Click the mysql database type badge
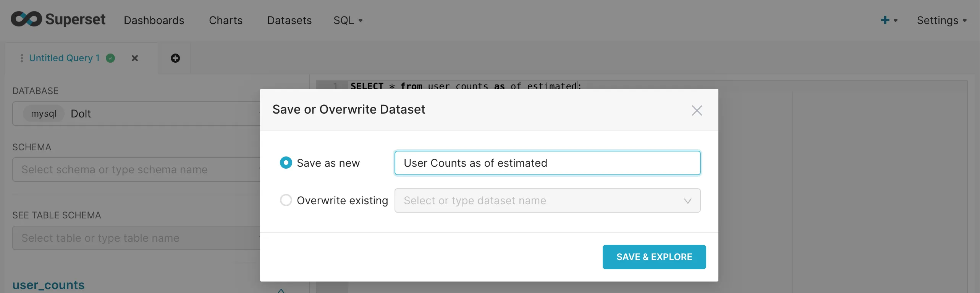 point(43,113)
